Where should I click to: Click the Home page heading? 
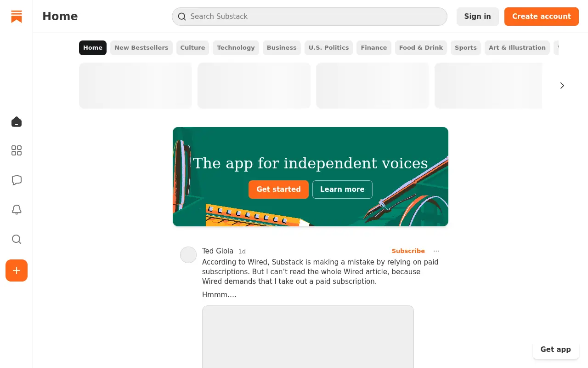(x=60, y=17)
